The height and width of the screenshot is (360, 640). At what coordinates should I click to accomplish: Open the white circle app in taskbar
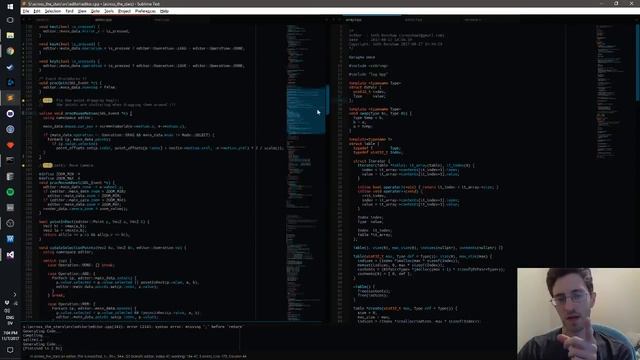tap(10, 113)
